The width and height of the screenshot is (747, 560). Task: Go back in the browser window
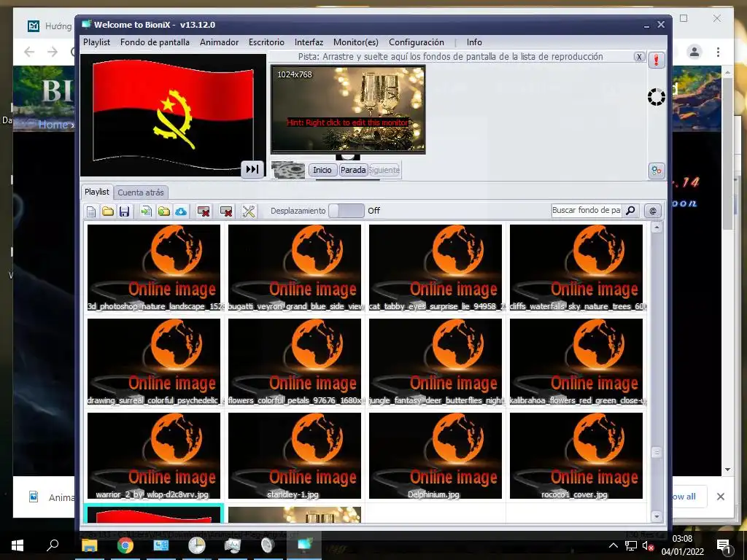(x=29, y=52)
